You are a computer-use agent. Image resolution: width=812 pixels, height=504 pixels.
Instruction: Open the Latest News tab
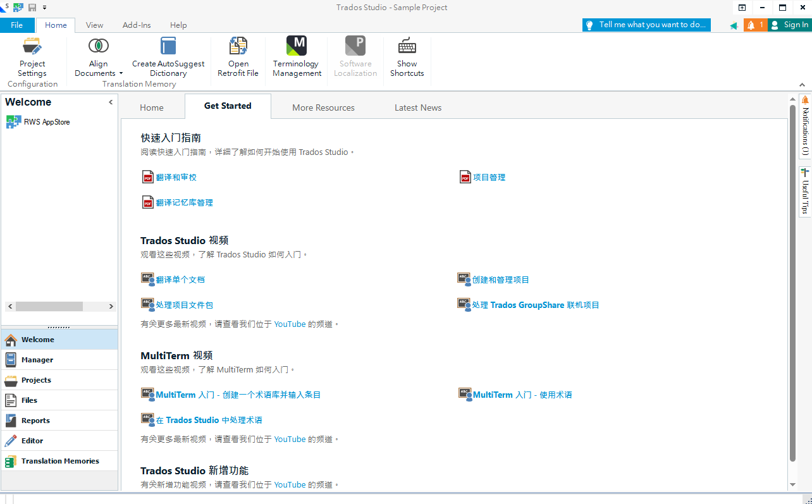tap(418, 108)
